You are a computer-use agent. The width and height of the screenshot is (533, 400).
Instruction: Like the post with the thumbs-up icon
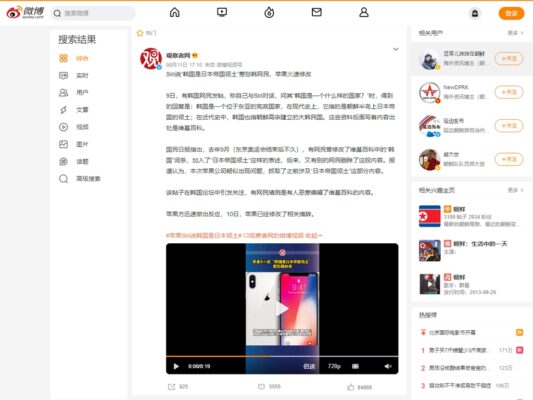[350, 387]
